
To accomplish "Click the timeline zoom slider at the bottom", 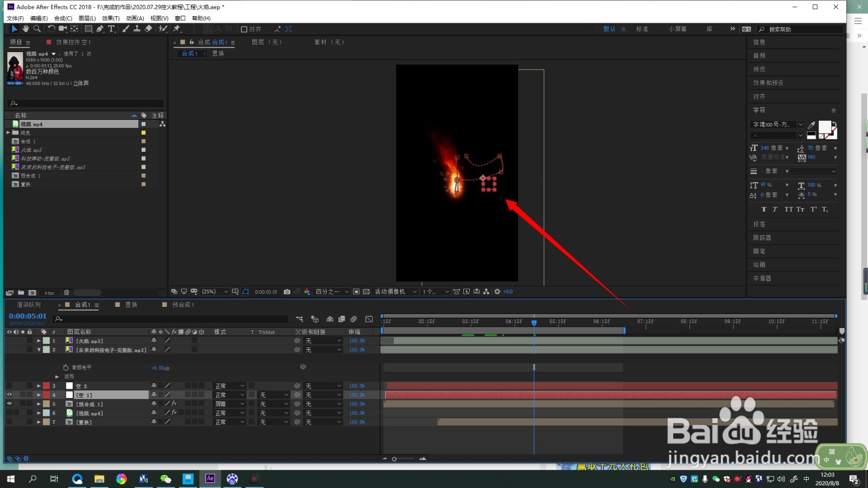I will [x=403, y=459].
